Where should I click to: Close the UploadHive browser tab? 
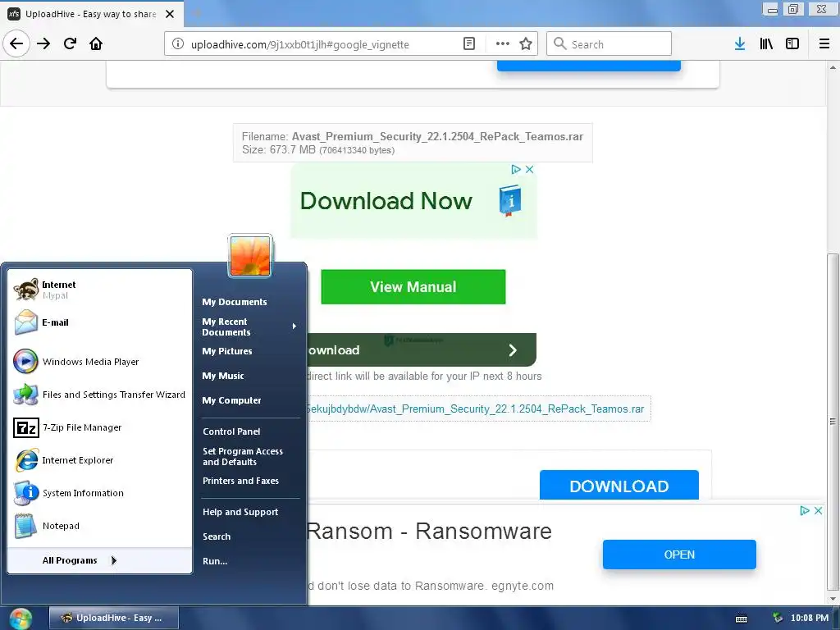(170, 14)
